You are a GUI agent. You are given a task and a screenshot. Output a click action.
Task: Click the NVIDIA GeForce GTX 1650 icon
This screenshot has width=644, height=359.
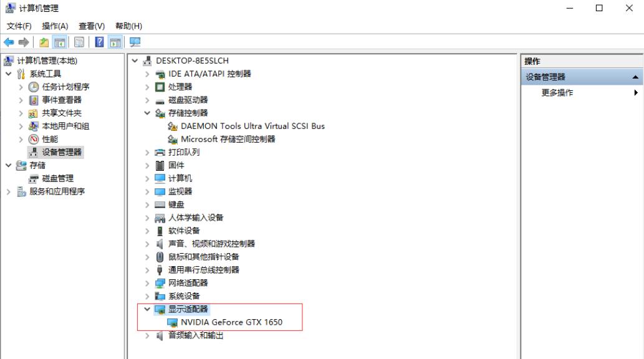(173, 323)
